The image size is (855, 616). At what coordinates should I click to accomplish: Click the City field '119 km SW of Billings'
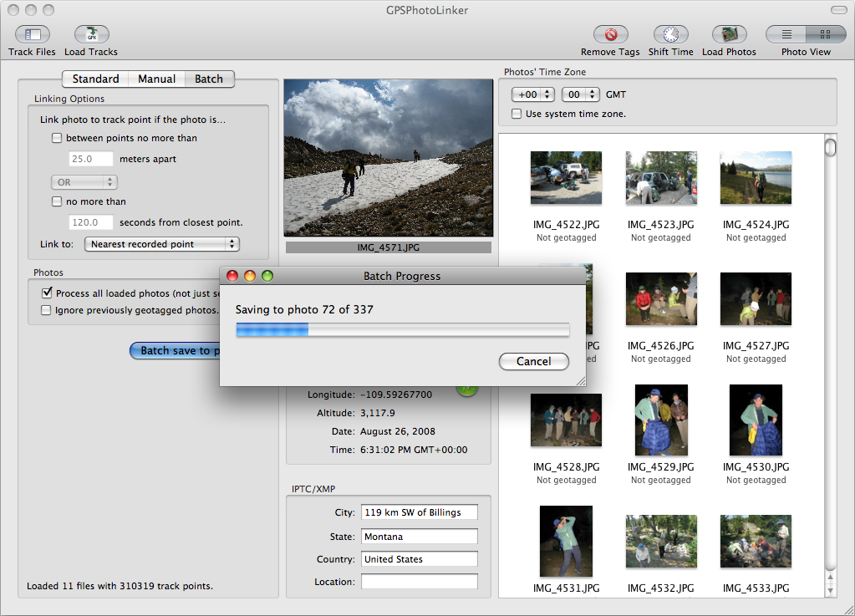pos(420,512)
